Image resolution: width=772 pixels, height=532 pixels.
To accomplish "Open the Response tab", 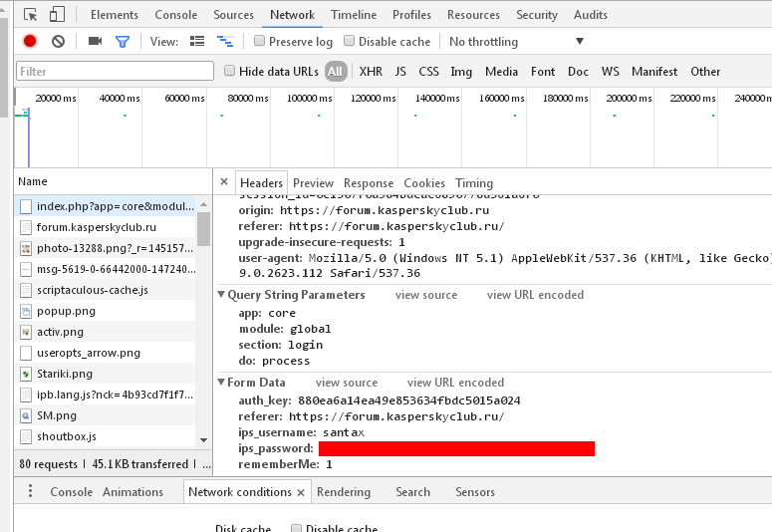I will (369, 183).
